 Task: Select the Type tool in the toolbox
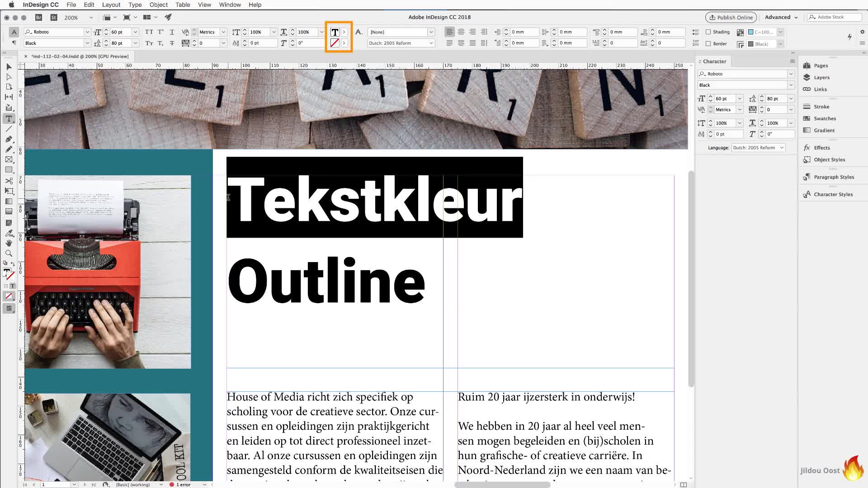tap(9, 118)
